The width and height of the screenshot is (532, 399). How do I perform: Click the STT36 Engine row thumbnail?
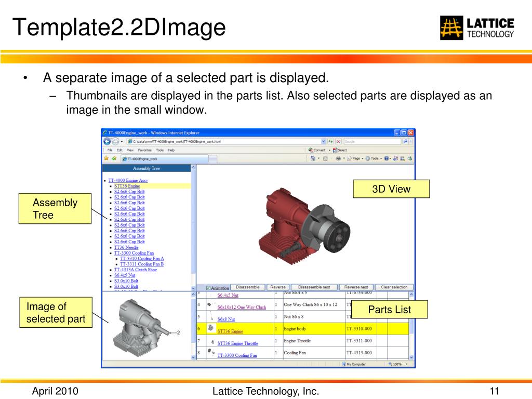click(x=211, y=328)
